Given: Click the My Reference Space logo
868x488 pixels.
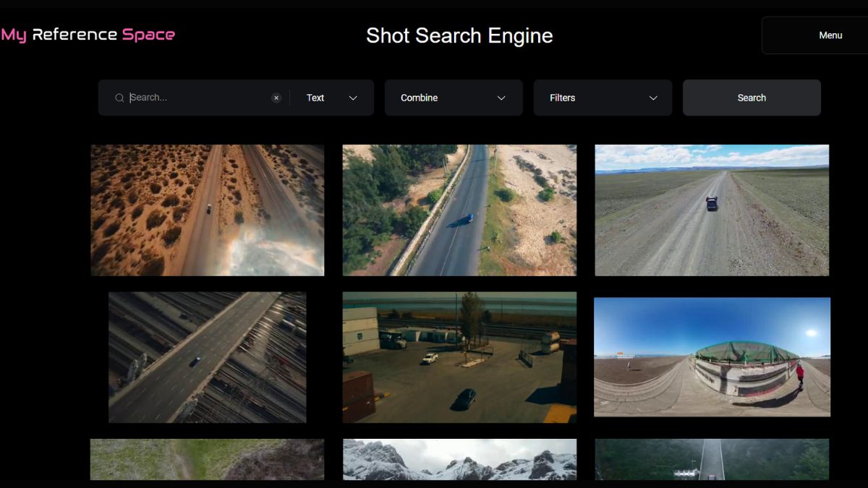Looking at the screenshot, I should point(88,33).
